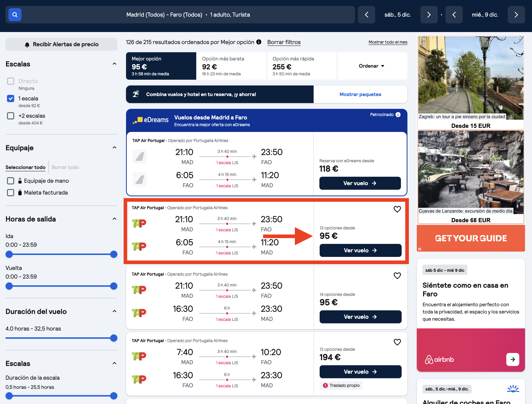
Task: Click the airbnb logo
Action: [x=439, y=359]
